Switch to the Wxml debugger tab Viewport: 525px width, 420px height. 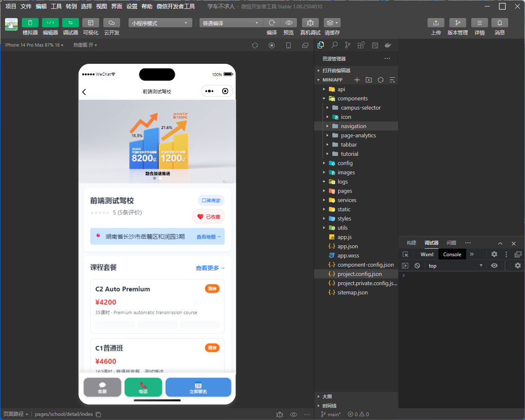coord(426,254)
